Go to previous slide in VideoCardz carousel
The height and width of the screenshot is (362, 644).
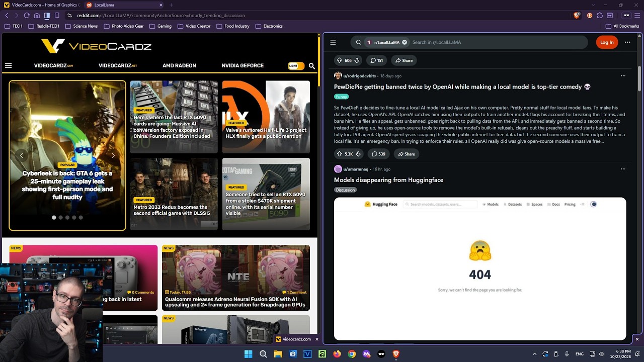(22, 155)
